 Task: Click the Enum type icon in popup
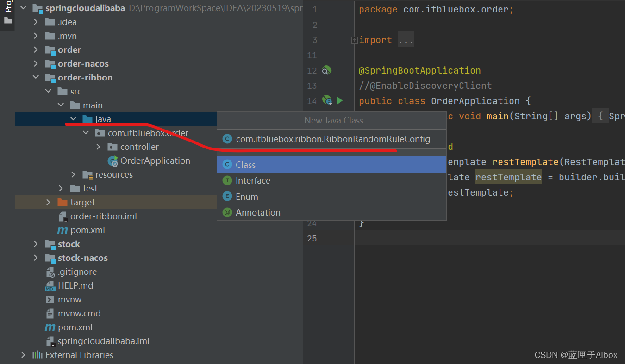coord(227,197)
